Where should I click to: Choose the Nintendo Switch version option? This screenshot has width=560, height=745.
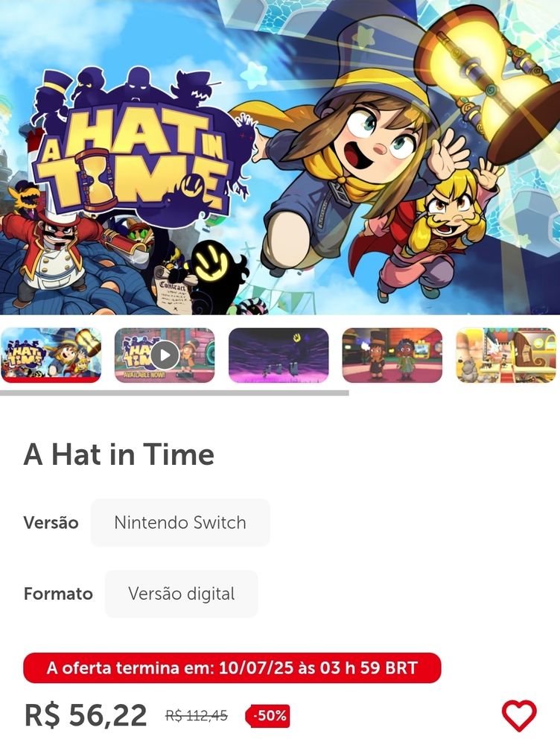coord(180,522)
